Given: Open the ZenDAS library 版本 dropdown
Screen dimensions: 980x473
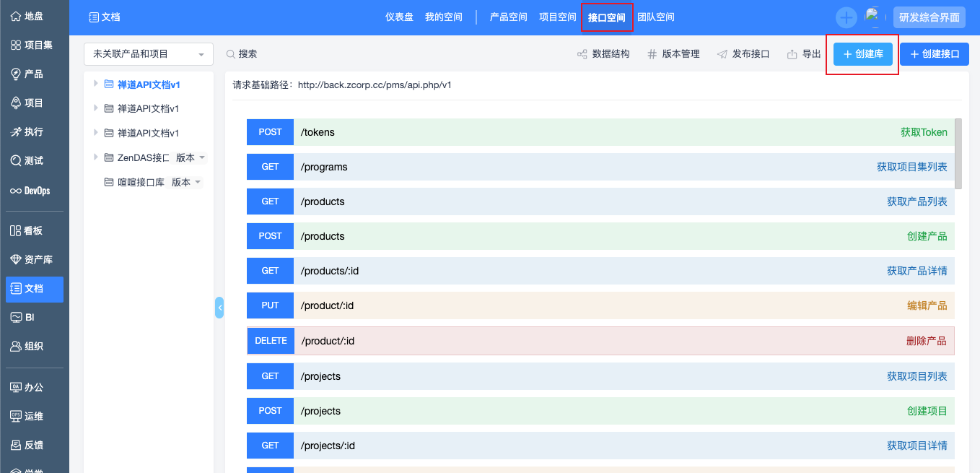Looking at the screenshot, I should (191, 158).
